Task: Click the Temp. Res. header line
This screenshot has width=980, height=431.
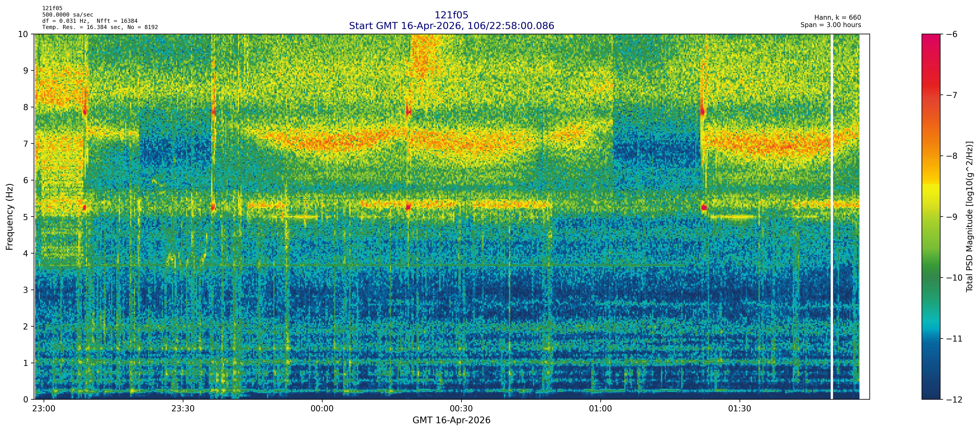Action: click(100, 27)
